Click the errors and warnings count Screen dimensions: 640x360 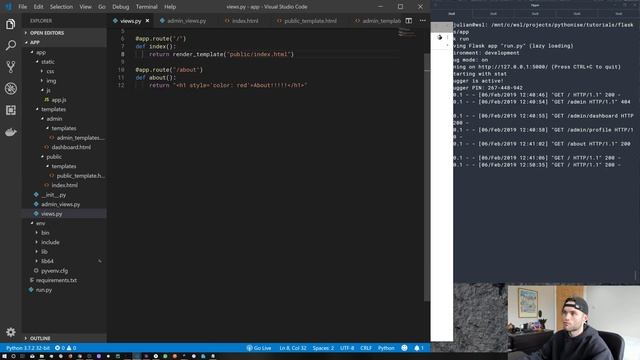65,348
